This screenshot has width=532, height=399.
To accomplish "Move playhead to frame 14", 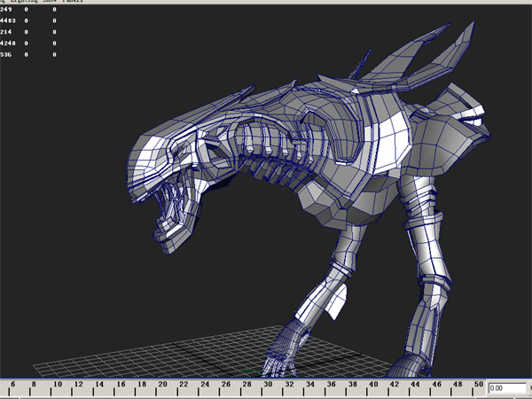I will tap(99, 384).
